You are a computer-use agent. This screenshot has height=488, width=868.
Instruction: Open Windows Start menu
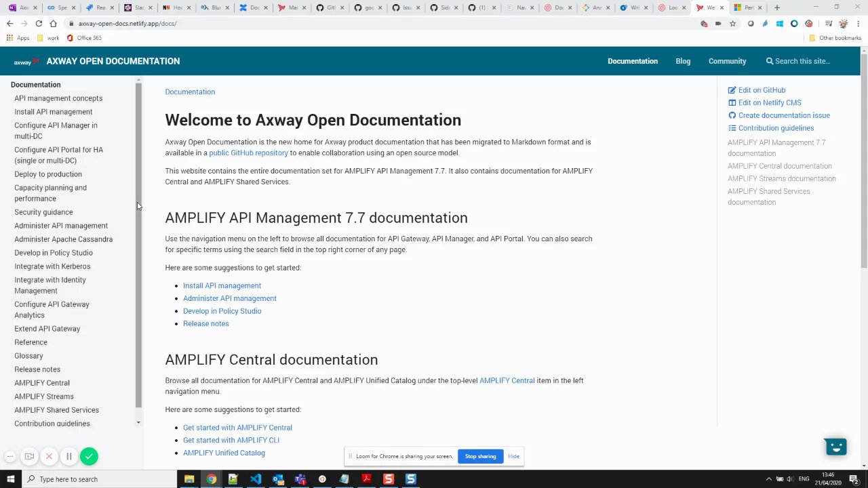10,479
